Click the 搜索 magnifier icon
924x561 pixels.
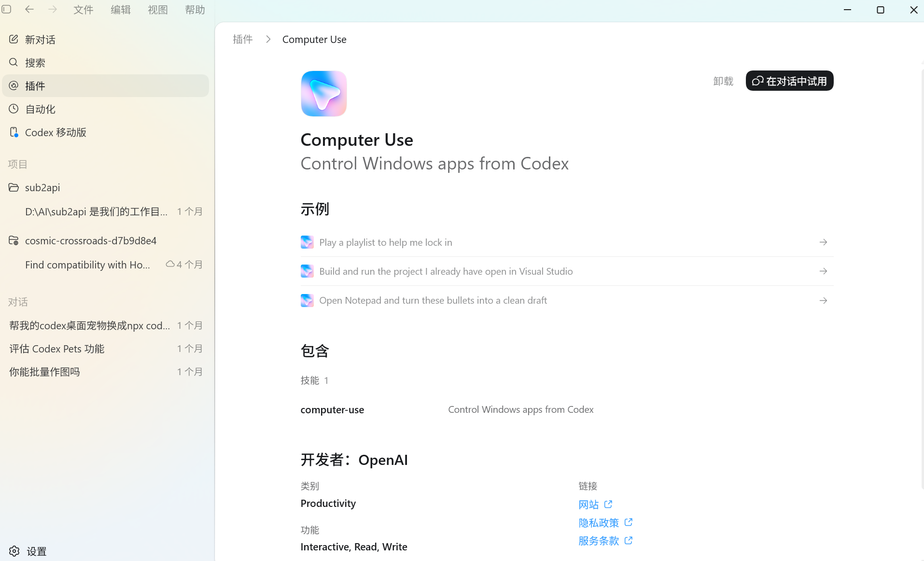point(14,62)
